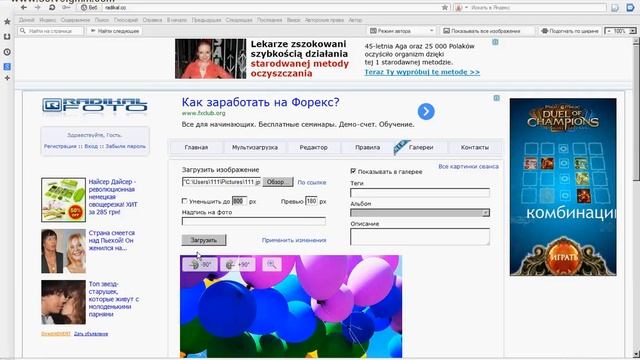640x360 pixels.
Task: Click the 'Обзор' browse button
Action: [278, 182]
